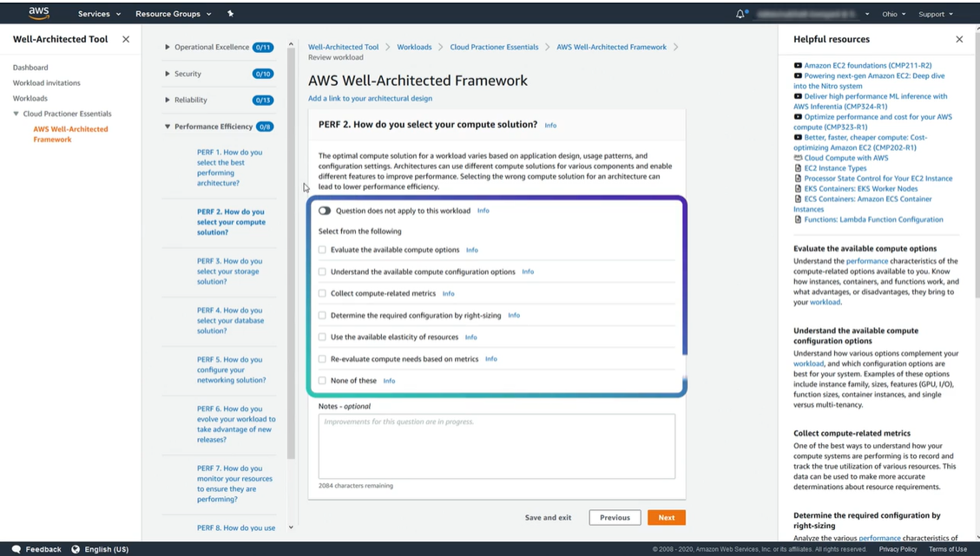The image size is (980, 556).
Task: Click video icon beside Amazon EC2 foundations link
Action: [798, 66]
